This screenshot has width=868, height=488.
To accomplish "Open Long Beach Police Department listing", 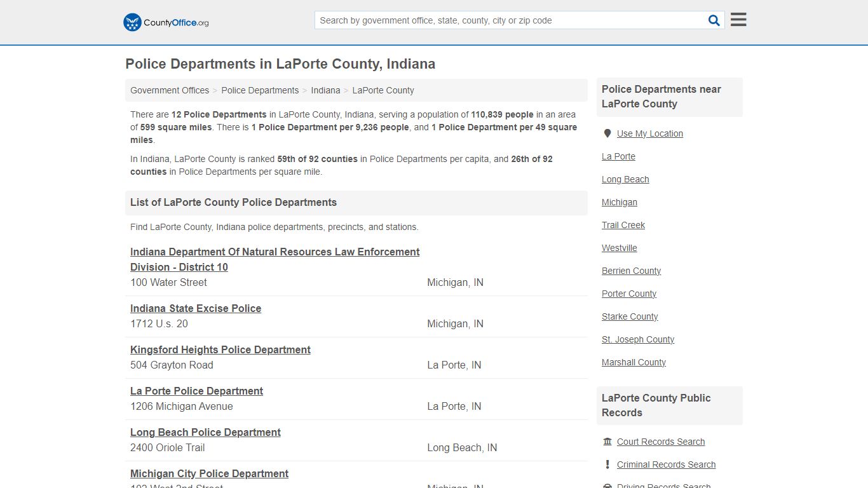I will [x=205, y=432].
